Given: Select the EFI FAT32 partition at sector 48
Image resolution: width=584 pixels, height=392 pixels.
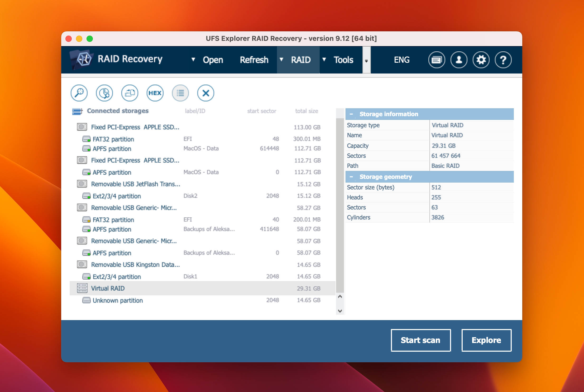Looking at the screenshot, I should tap(202, 139).
